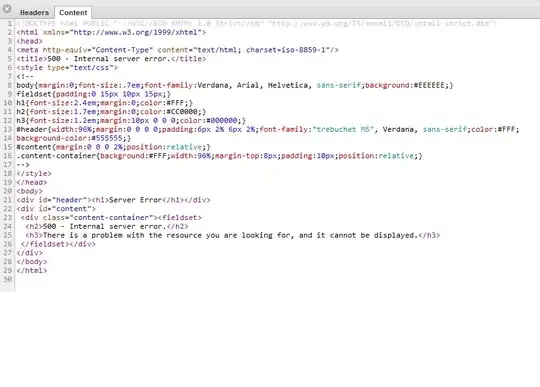Click the closing </style> tag line
Screen dimensions: 540x387
(34, 174)
